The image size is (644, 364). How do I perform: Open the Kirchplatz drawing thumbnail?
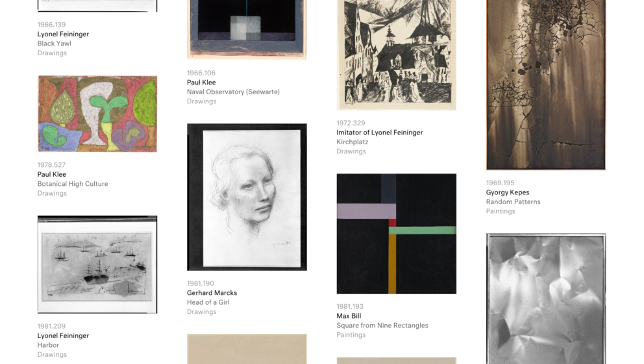tap(397, 55)
